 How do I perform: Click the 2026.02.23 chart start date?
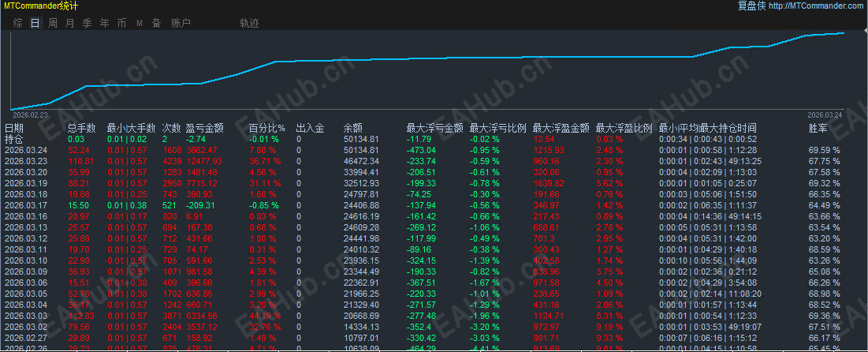tap(29, 114)
